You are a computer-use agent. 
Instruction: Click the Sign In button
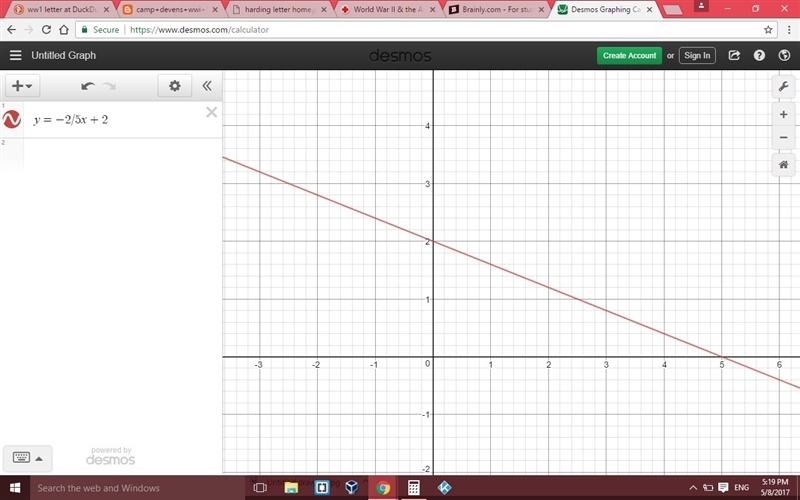[x=697, y=56]
